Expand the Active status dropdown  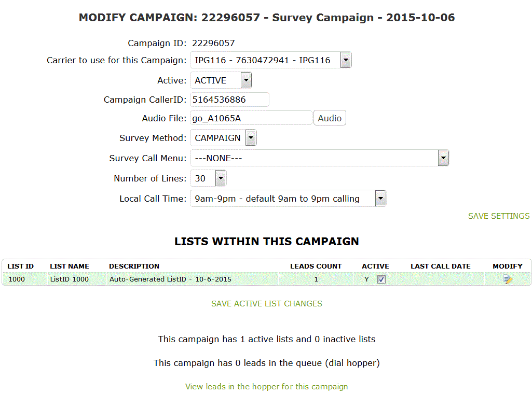[221, 81]
